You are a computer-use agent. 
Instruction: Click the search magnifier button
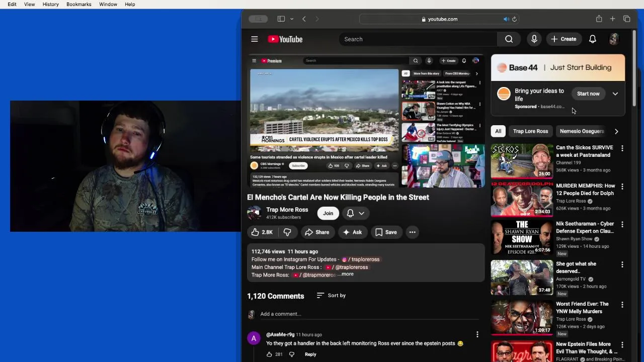509,39
